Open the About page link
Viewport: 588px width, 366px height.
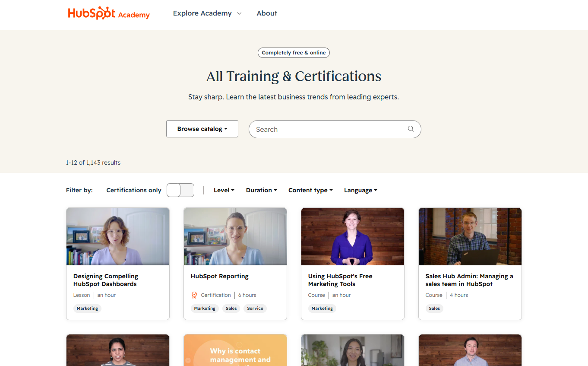tap(267, 13)
